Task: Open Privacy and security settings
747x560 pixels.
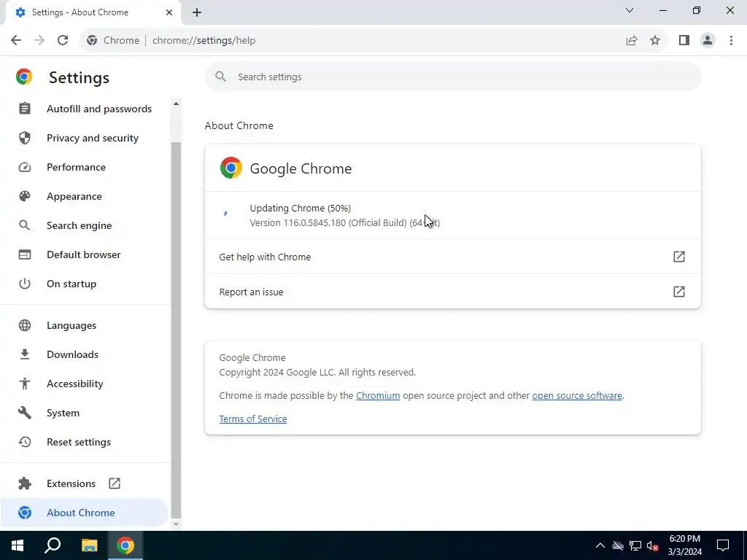Action: click(x=85, y=138)
